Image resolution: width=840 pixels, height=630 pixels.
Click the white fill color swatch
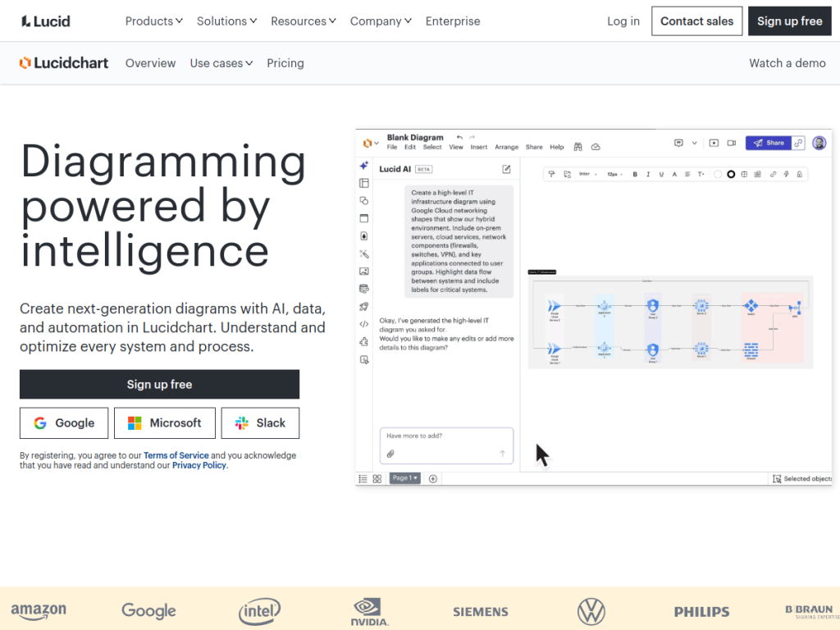pos(718,174)
